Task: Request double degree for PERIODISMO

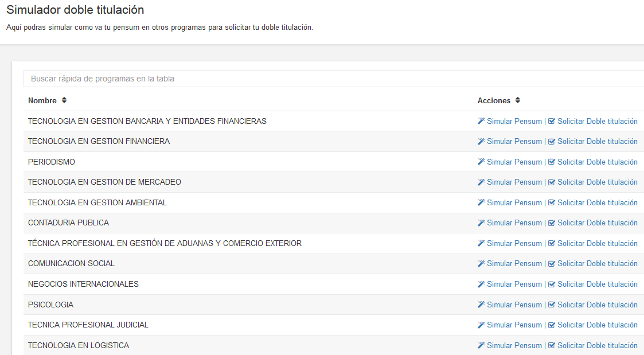Action: pyautogui.click(x=597, y=162)
